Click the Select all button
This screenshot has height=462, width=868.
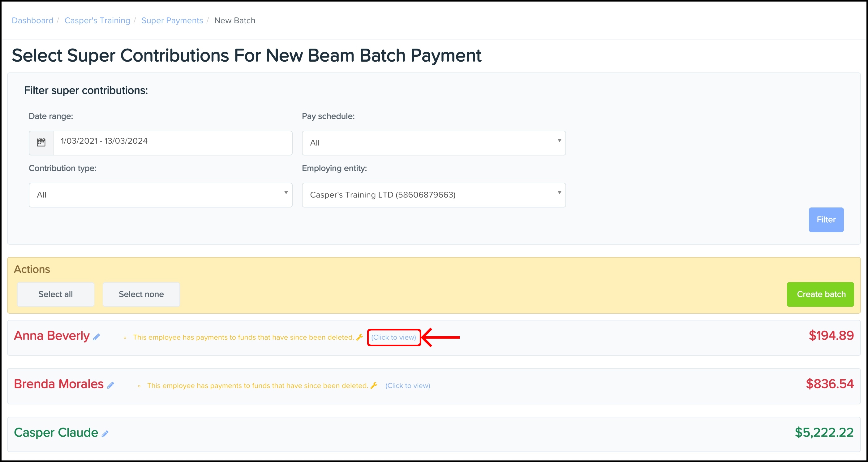pos(56,294)
